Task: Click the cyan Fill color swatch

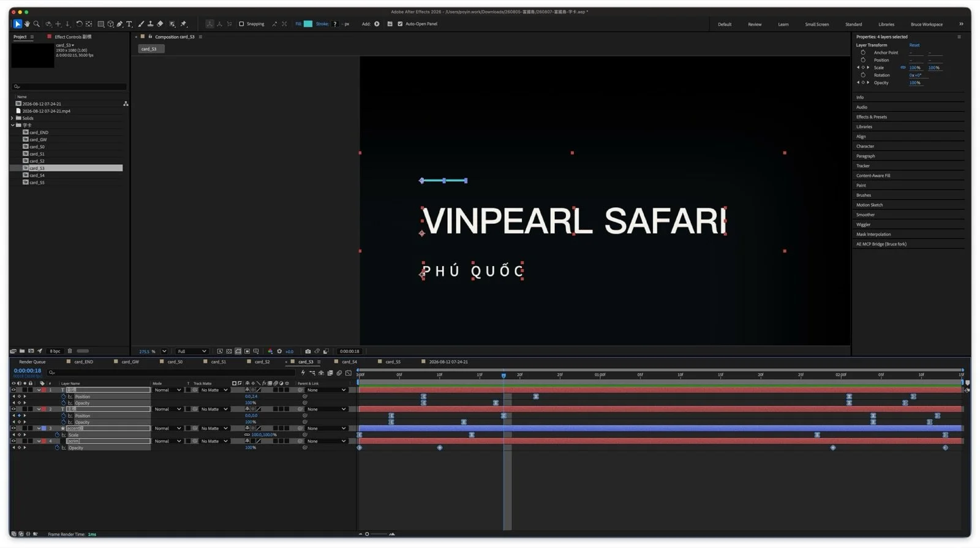Action: [308, 24]
